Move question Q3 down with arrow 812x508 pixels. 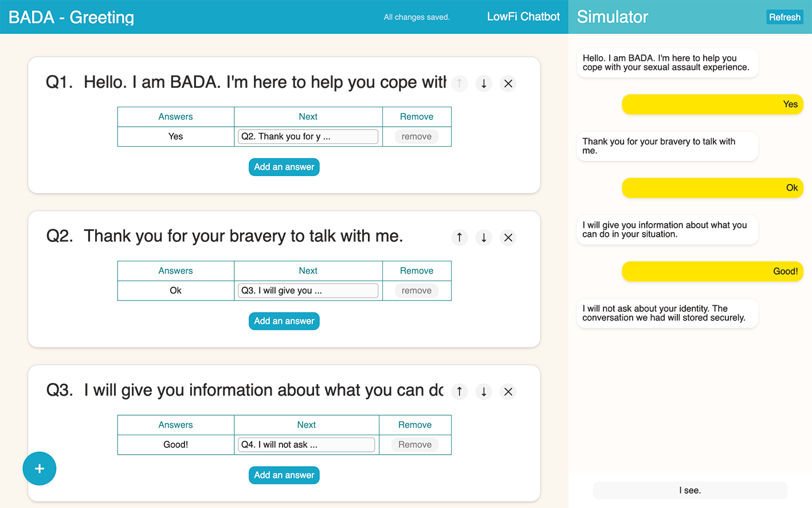tap(484, 392)
